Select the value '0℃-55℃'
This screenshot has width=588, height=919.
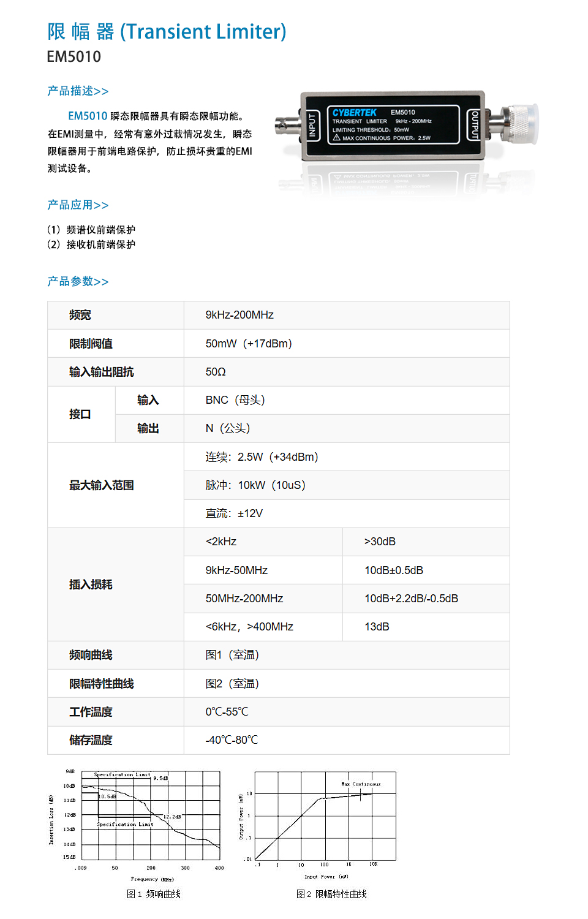coord(227,712)
